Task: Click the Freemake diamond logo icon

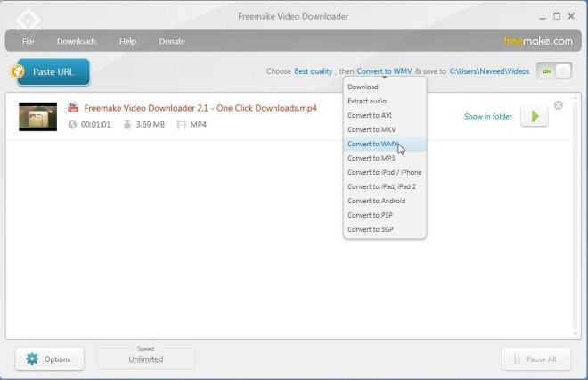Action: point(28,21)
